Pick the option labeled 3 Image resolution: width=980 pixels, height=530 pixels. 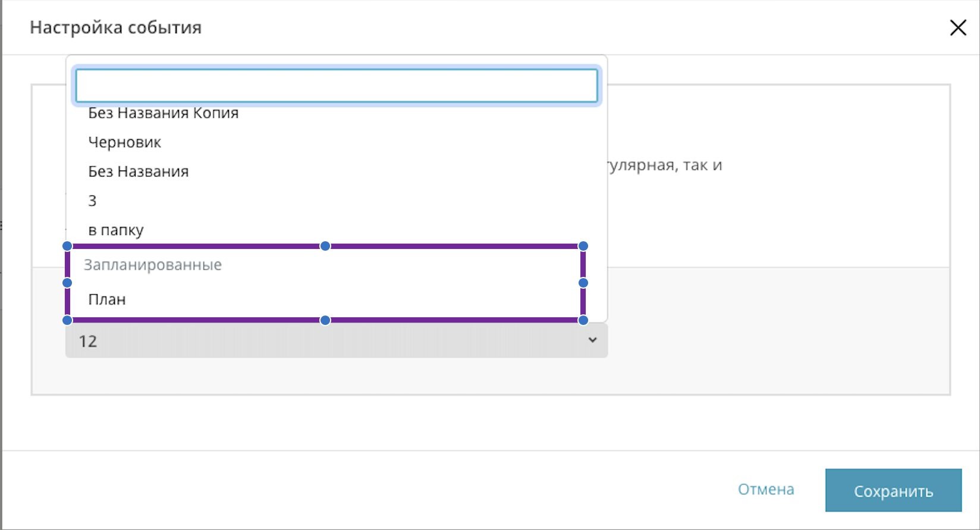[x=92, y=201]
